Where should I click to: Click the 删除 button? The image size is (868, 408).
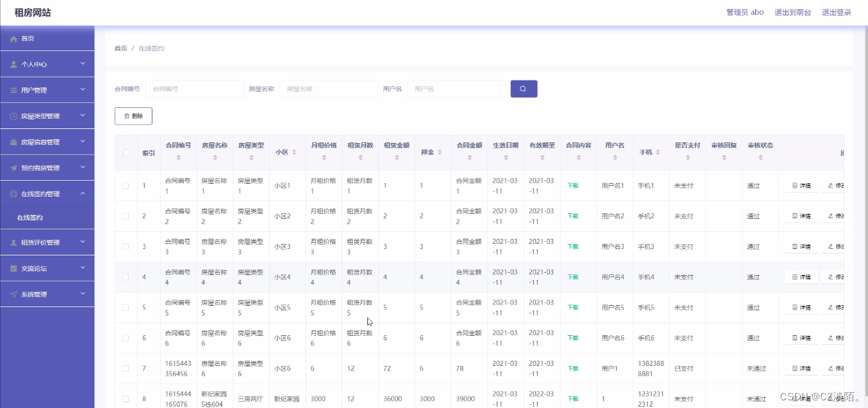pyautogui.click(x=133, y=116)
